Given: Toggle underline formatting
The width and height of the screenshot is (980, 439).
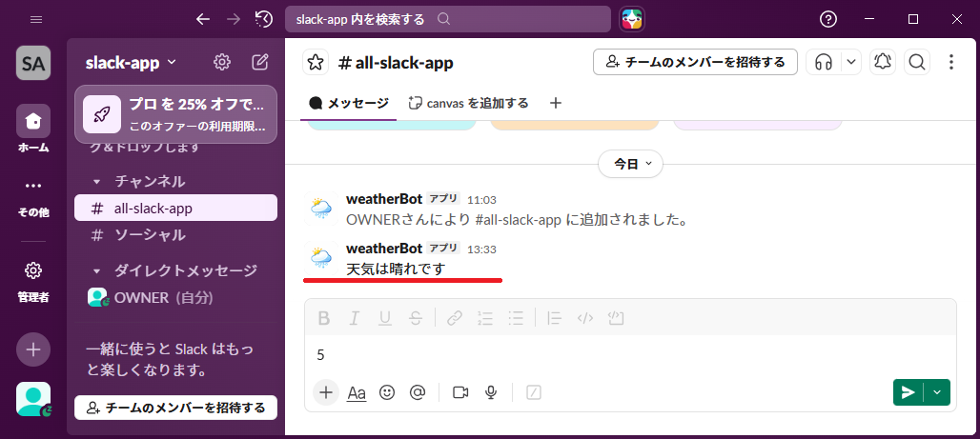Looking at the screenshot, I should pyautogui.click(x=385, y=318).
